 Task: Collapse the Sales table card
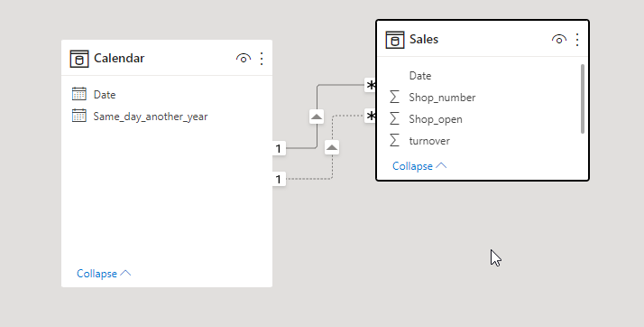pos(419,166)
